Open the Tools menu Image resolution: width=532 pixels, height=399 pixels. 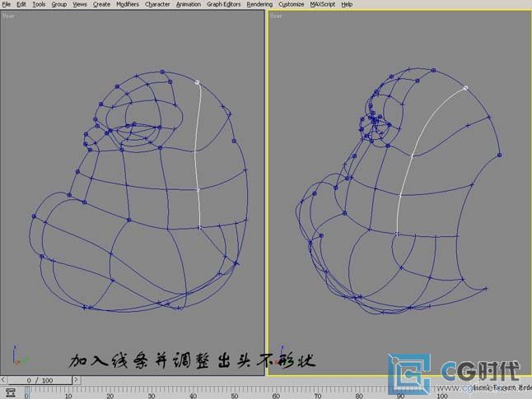39,4
